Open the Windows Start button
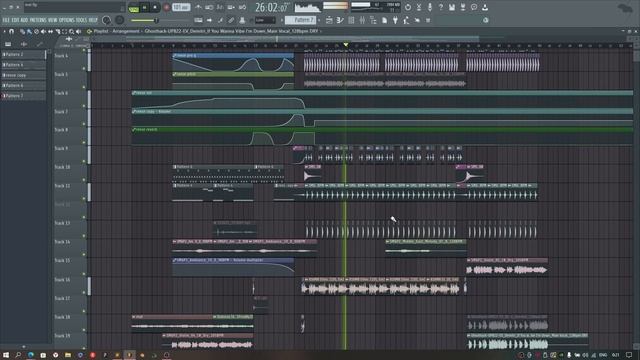640x360 pixels. pyautogui.click(x=6, y=355)
